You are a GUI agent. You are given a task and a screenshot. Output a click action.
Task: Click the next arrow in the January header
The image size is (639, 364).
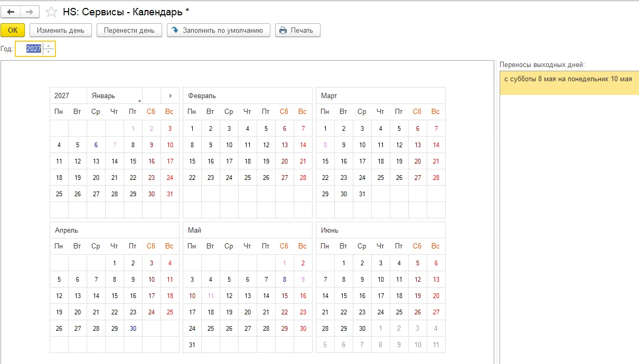pyautogui.click(x=170, y=95)
